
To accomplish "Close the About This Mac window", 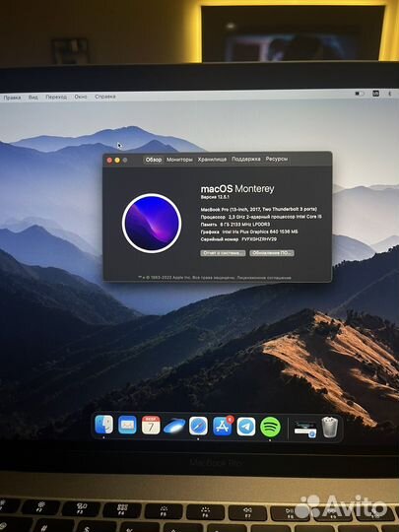I will (109, 161).
